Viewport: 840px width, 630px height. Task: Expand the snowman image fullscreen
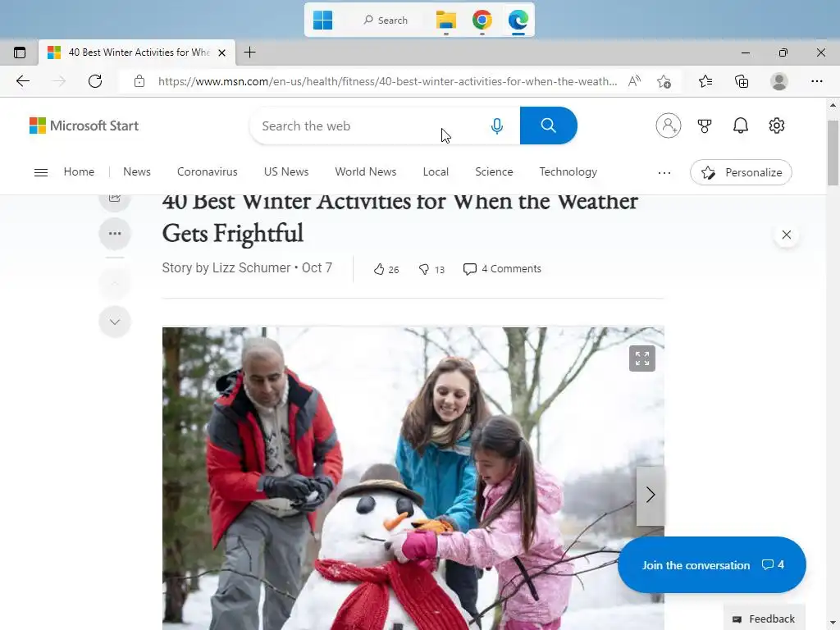(641, 358)
